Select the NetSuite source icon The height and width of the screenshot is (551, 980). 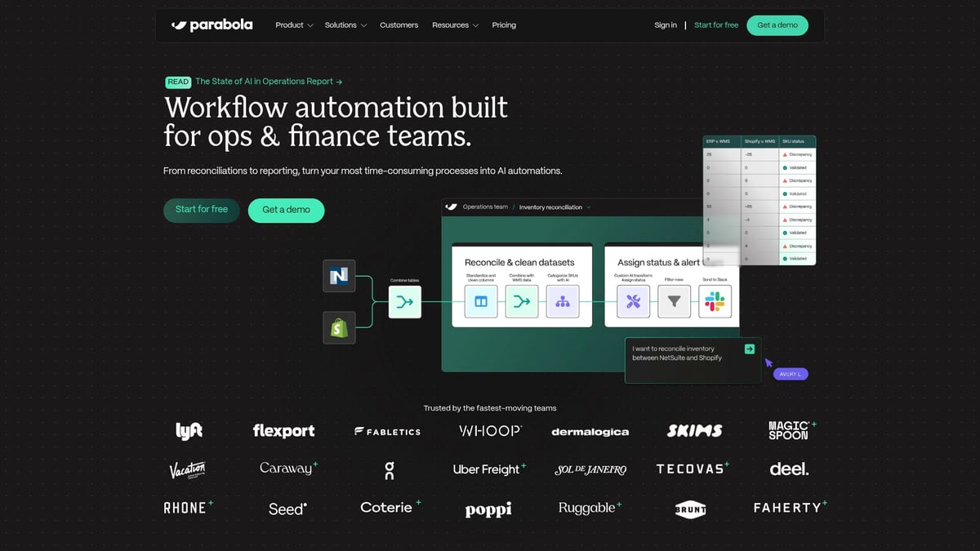[339, 276]
